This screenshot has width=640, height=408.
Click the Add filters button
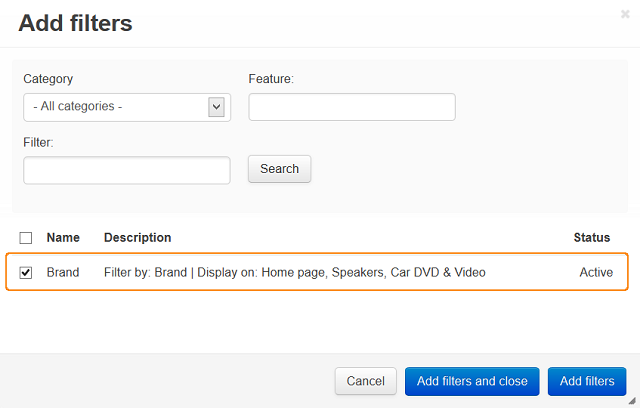click(x=587, y=381)
